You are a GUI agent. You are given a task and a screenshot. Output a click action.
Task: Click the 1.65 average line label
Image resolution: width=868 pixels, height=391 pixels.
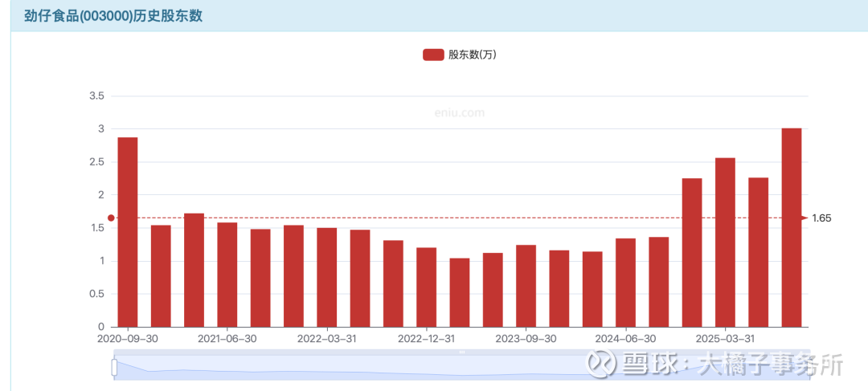[x=821, y=218]
